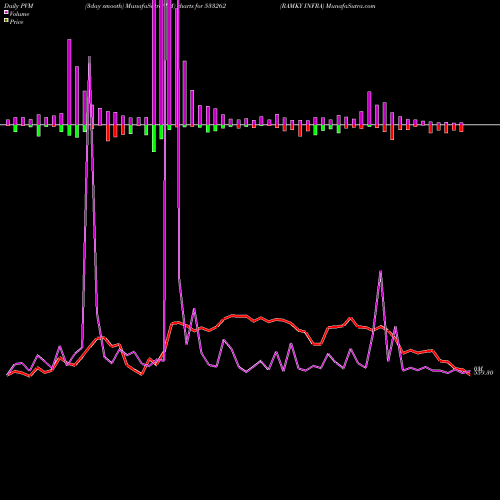Click the magenta Volume legend swatch

tap(6, 13)
